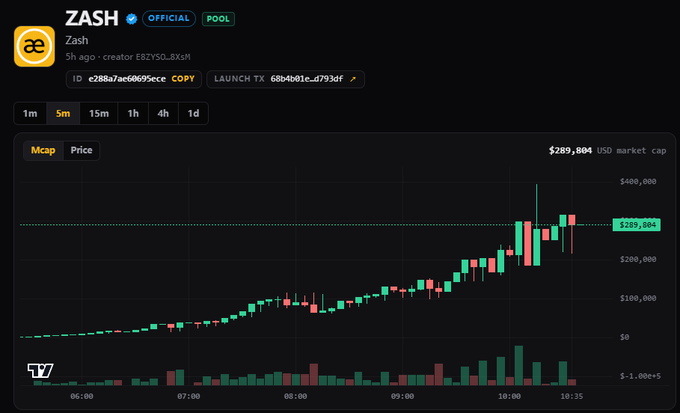Click the $289,804 USD market cap readout
The width and height of the screenshot is (680, 413).
point(607,151)
